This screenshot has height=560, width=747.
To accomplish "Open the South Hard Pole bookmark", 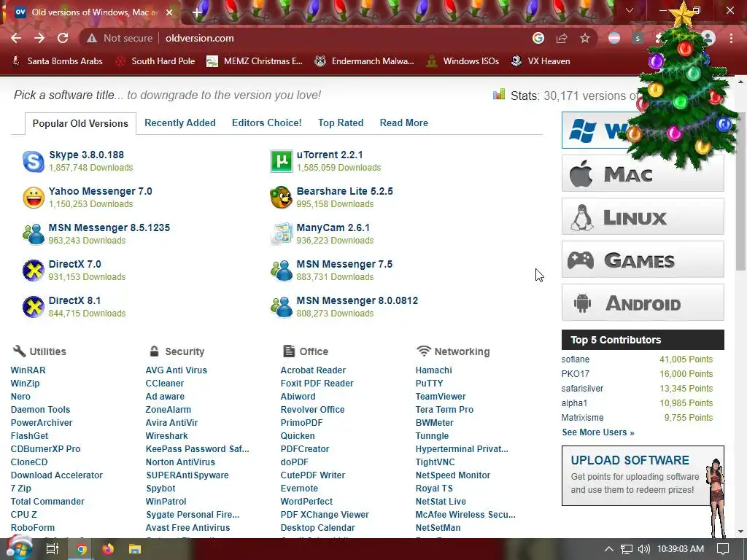I will click(x=156, y=61).
